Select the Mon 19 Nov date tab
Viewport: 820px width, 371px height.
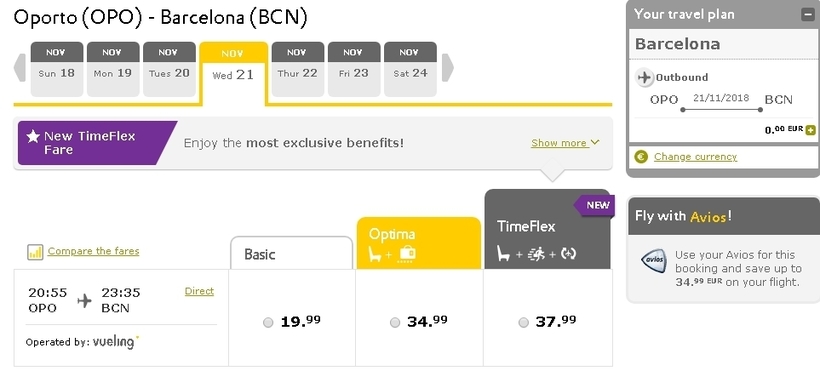click(x=113, y=69)
